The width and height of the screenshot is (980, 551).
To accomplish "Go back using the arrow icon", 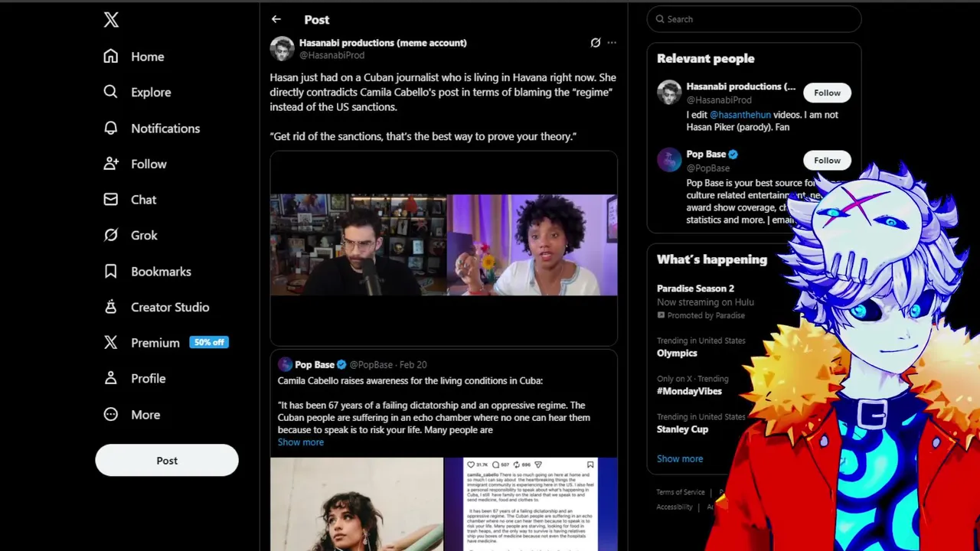I will pos(276,19).
